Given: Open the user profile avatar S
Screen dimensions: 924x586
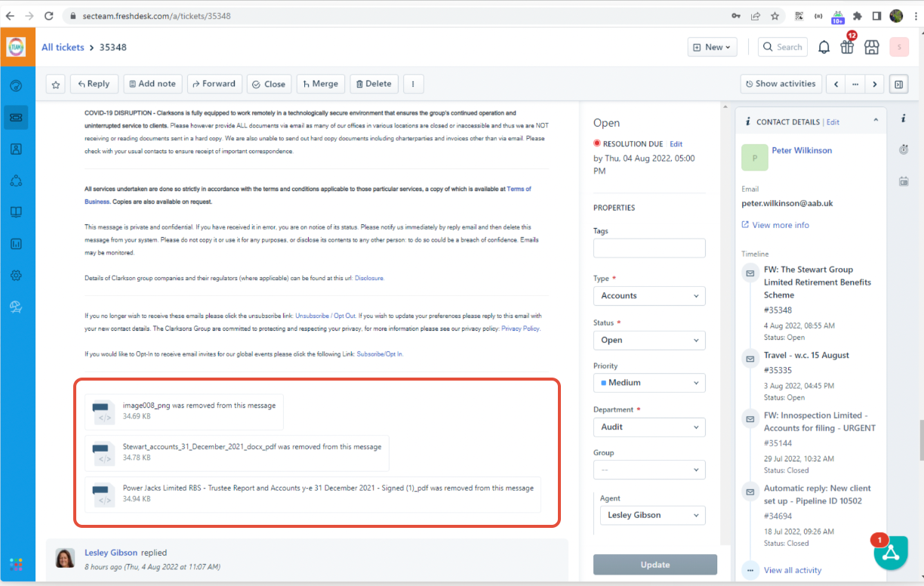Looking at the screenshot, I should (x=899, y=47).
